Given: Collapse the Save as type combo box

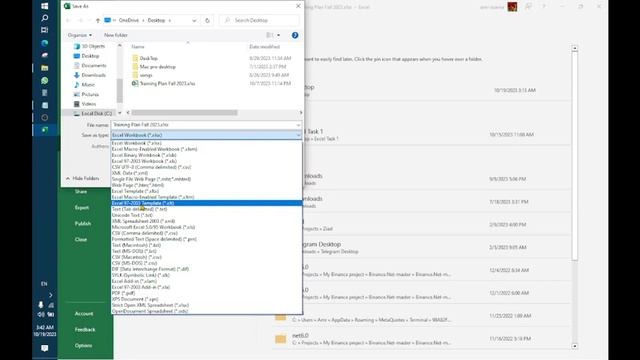Looking at the screenshot, I should tap(298, 135).
